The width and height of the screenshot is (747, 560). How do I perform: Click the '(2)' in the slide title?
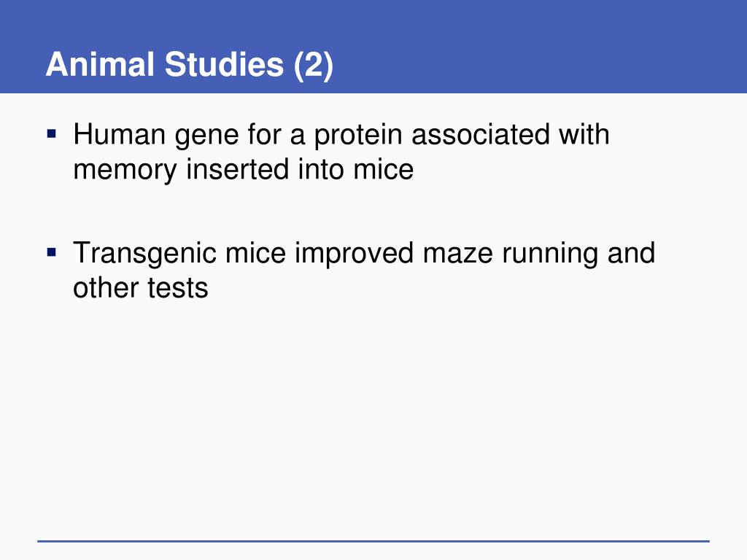pos(313,65)
